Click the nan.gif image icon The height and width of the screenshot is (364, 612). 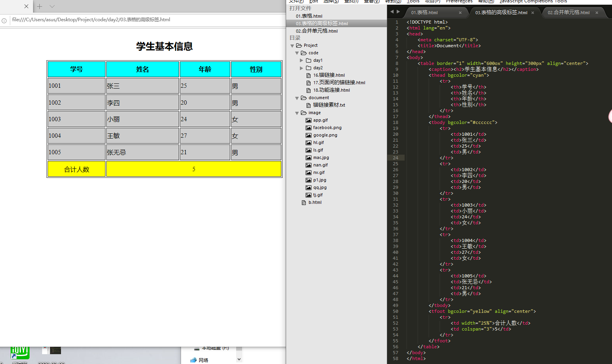(309, 165)
